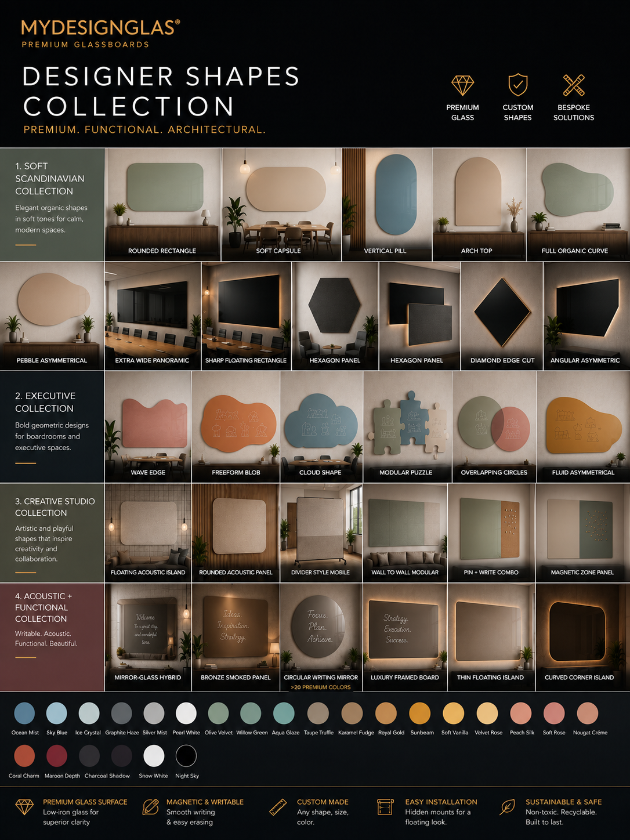This screenshot has width=630, height=840.
Task: Select the Taupe Truffle swatch
Action: (x=318, y=713)
